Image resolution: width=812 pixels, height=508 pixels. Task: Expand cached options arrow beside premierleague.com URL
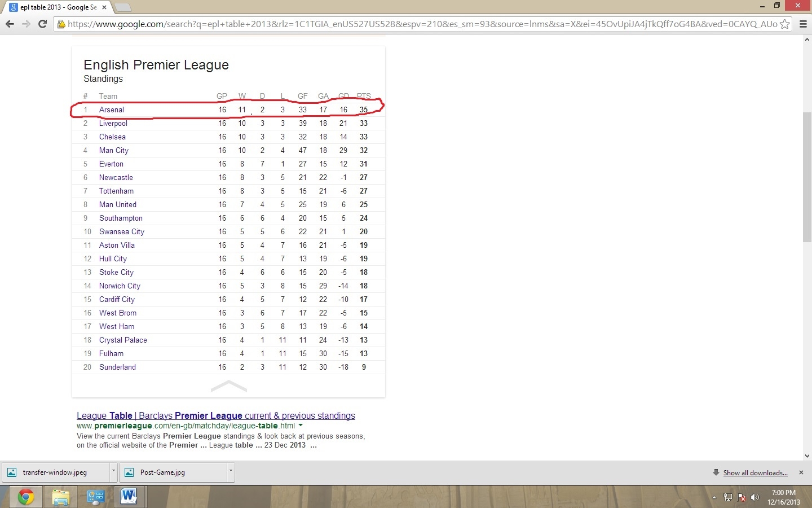301,426
